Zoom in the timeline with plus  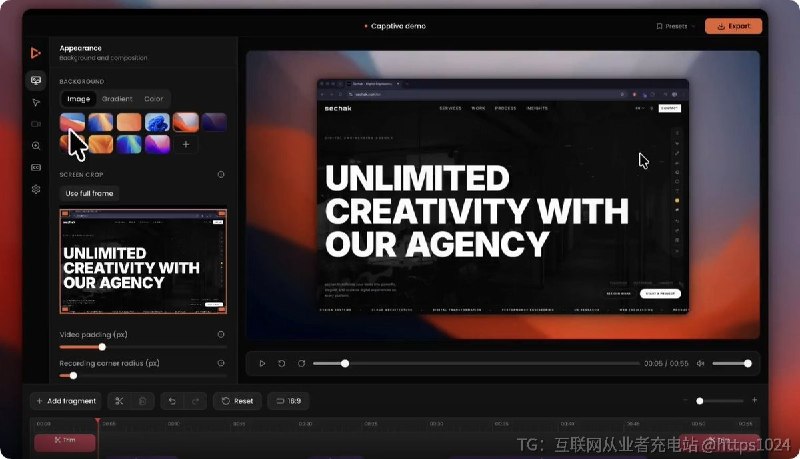pyautogui.click(x=755, y=400)
